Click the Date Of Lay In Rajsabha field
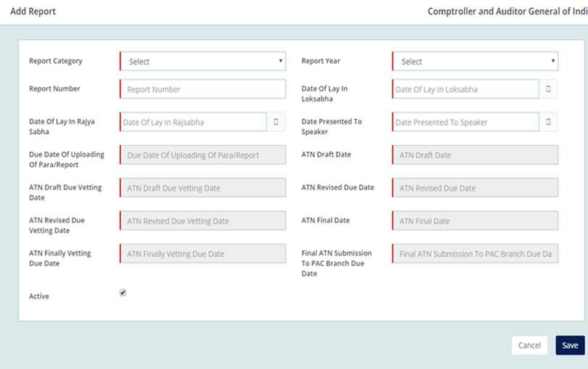The width and height of the screenshot is (588, 369). (193, 122)
